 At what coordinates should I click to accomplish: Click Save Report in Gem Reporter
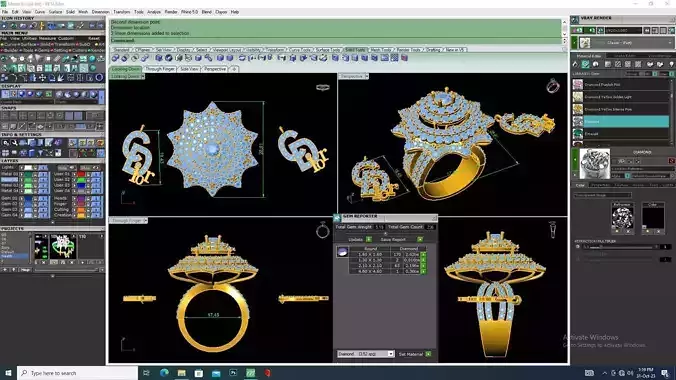tap(393, 239)
